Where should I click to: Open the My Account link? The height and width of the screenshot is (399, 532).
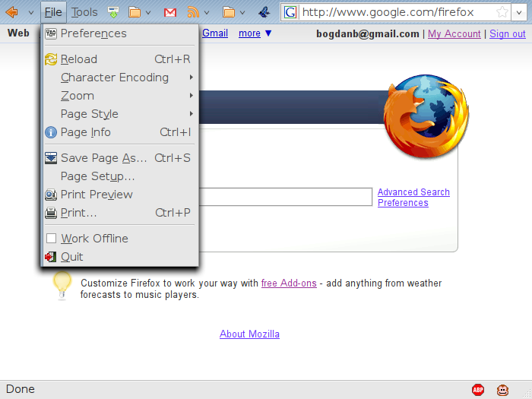[x=454, y=34]
